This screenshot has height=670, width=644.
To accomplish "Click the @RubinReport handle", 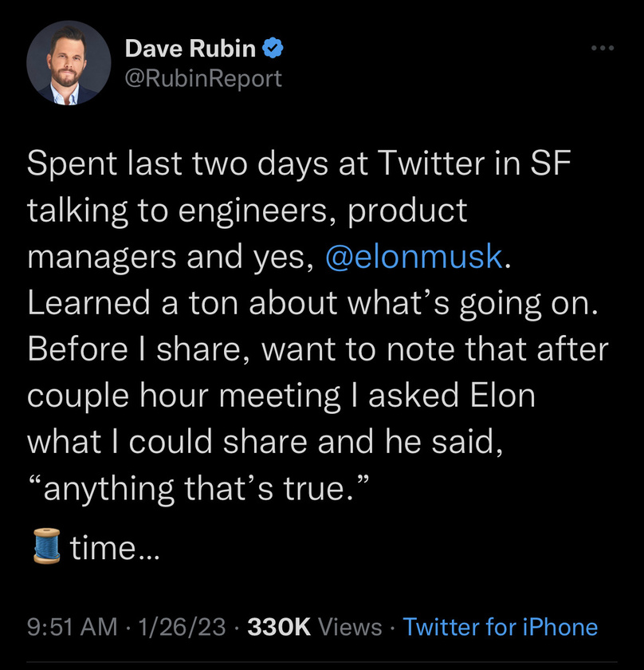I will tap(202, 77).
